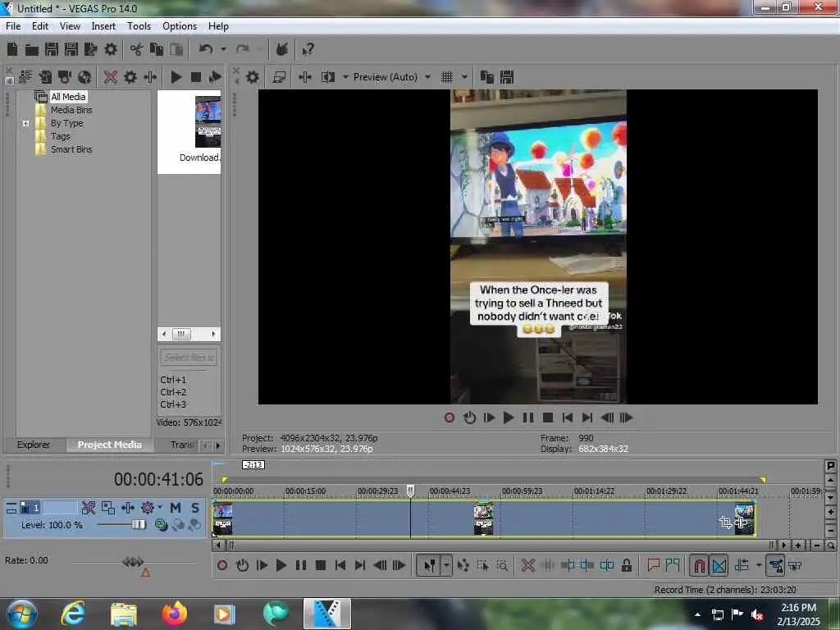Viewport: 840px width, 630px height.
Task: Save the project via first floppy icon
Action: 52,49
